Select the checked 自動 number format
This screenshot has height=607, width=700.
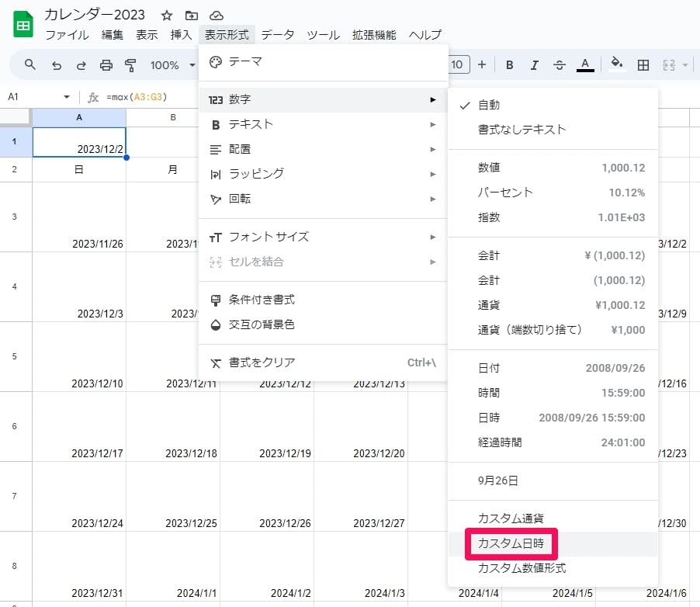(553, 105)
